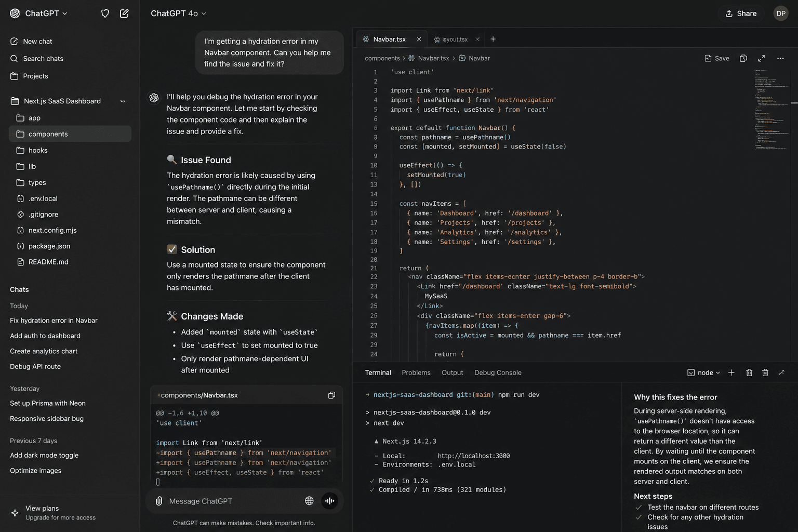The width and height of the screenshot is (798, 532).
Task: Open chat 'Fix hydration error in Navbar'
Action: tap(54, 321)
